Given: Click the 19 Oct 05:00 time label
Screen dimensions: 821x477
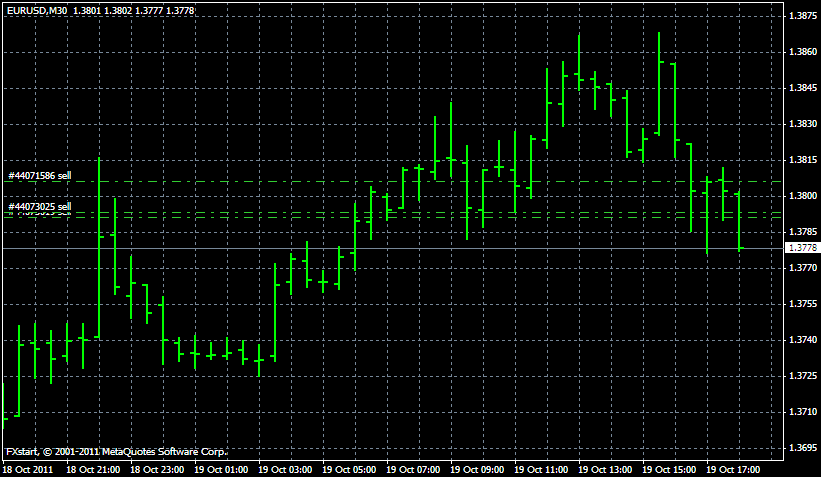Looking at the screenshot, I should click(x=349, y=470).
